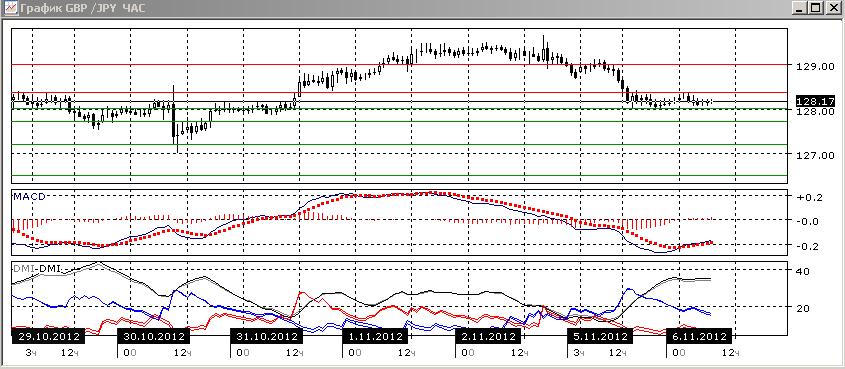Select the 5.11.2012 date marker
This screenshot has width=845, height=369.
click(600, 337)
